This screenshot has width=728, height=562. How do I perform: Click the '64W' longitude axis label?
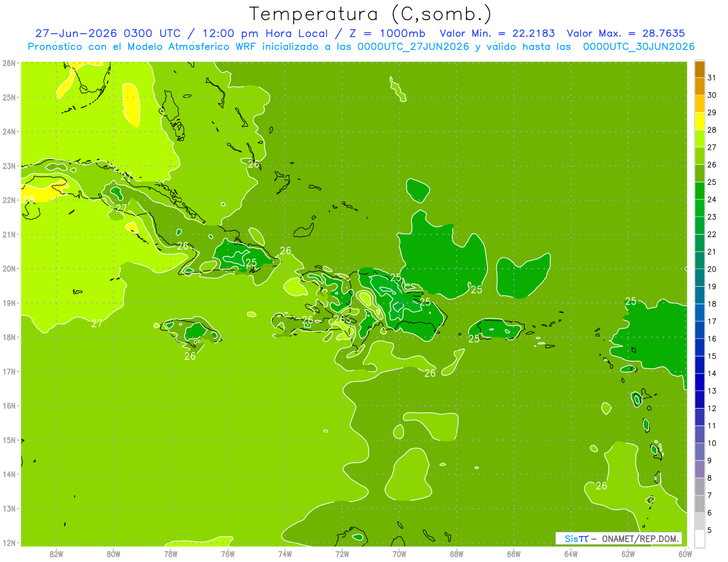570,553
